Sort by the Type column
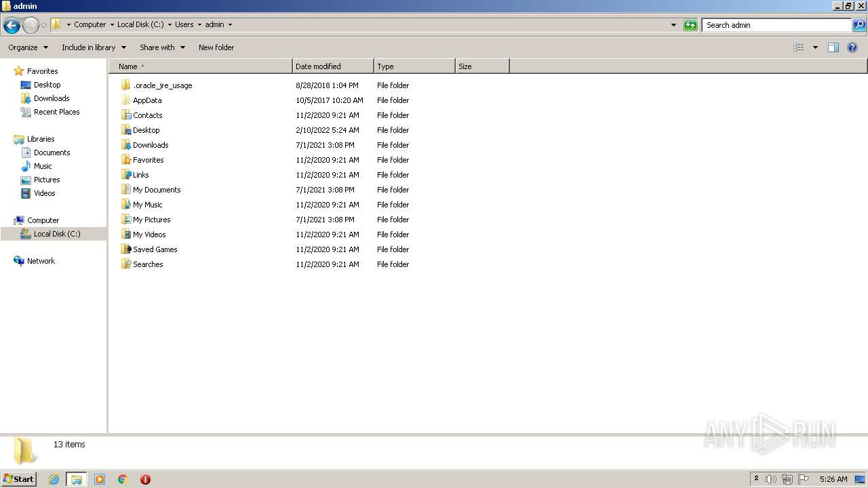 coord(414,66)
